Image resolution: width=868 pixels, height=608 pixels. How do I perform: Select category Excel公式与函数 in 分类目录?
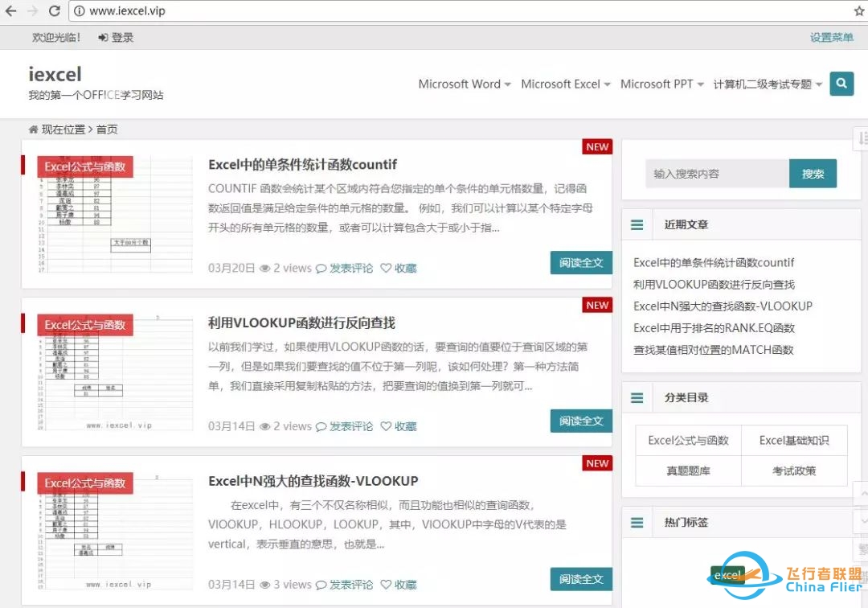pos(688,441)
